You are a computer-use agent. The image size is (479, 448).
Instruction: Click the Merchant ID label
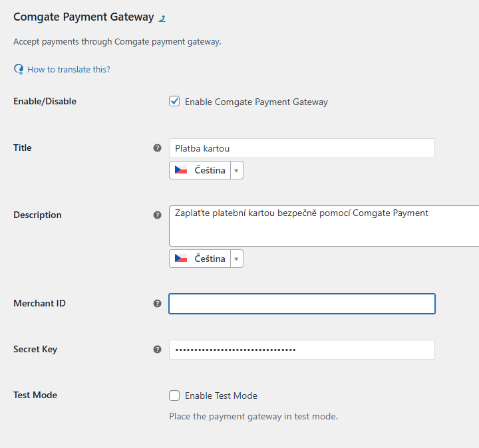coord(39,303)
